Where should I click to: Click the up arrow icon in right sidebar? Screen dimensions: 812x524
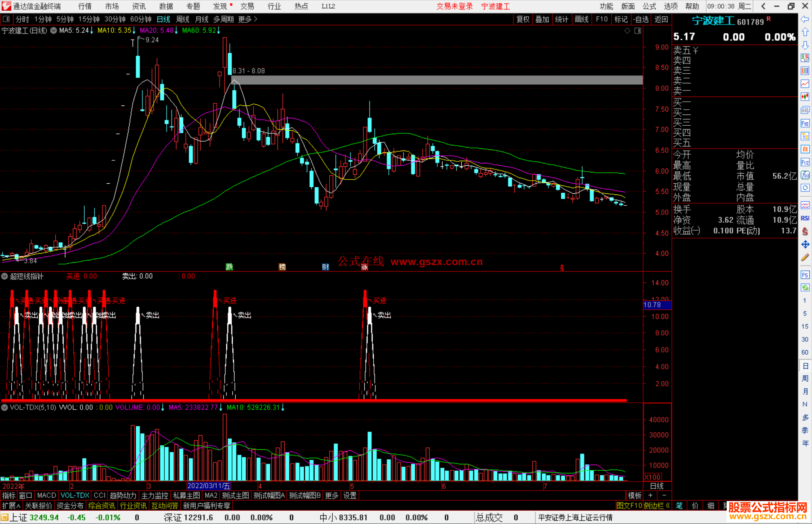[805, 32]
